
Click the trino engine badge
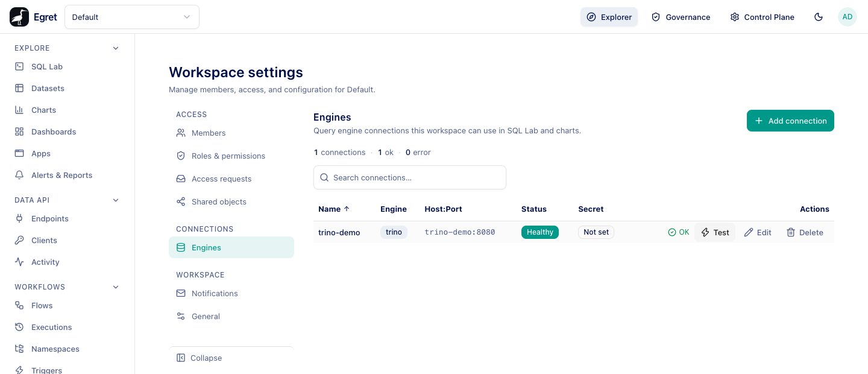pos(394,232)
